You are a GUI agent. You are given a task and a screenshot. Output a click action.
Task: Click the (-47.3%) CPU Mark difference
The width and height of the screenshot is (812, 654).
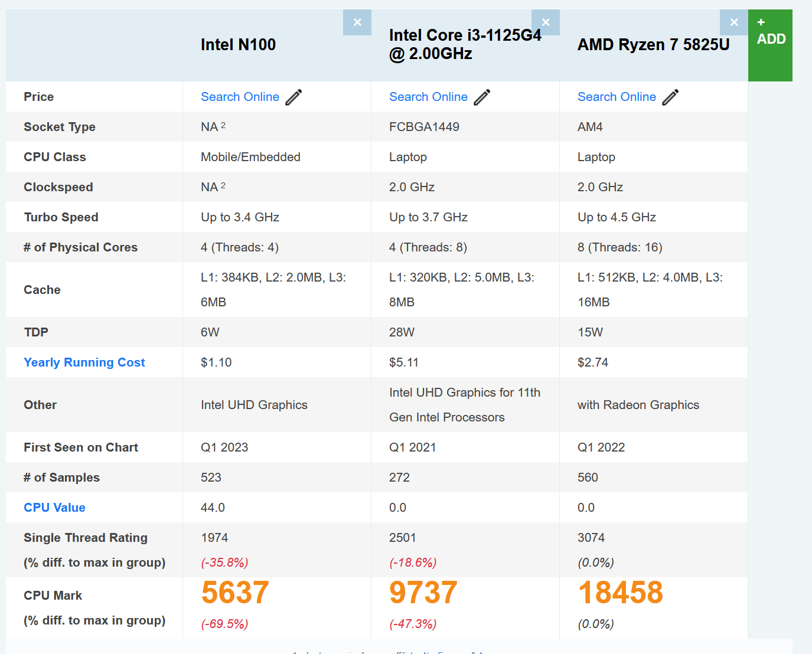pos(413,624)
